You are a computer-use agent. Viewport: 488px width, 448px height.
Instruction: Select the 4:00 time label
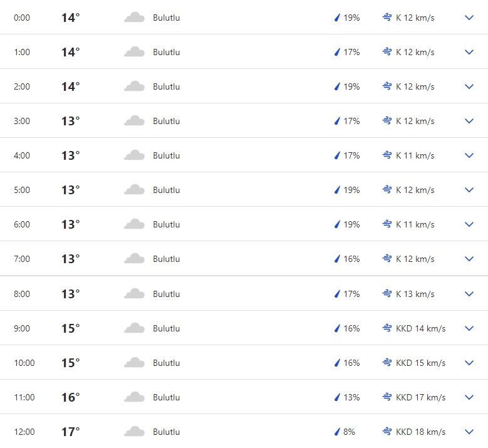point(22,155)
